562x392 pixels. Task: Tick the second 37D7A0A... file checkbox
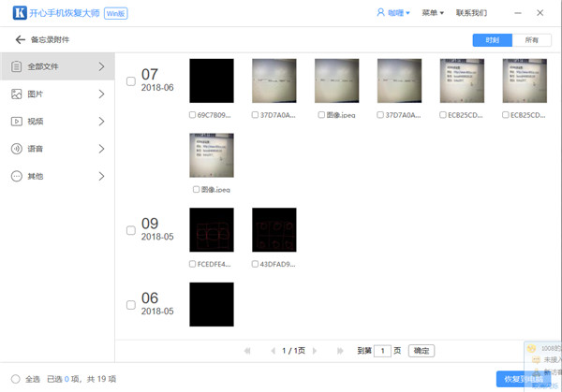[x=380, y=115]
